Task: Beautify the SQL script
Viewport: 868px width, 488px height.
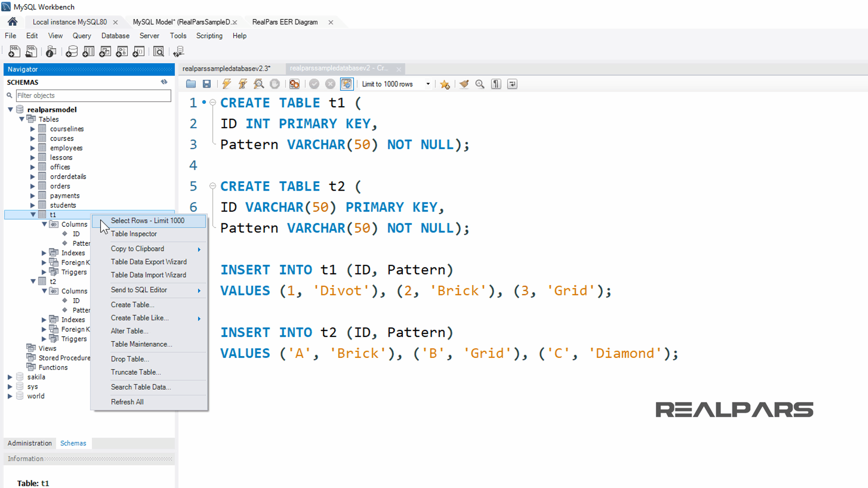Action: click(x=464, y=84)
